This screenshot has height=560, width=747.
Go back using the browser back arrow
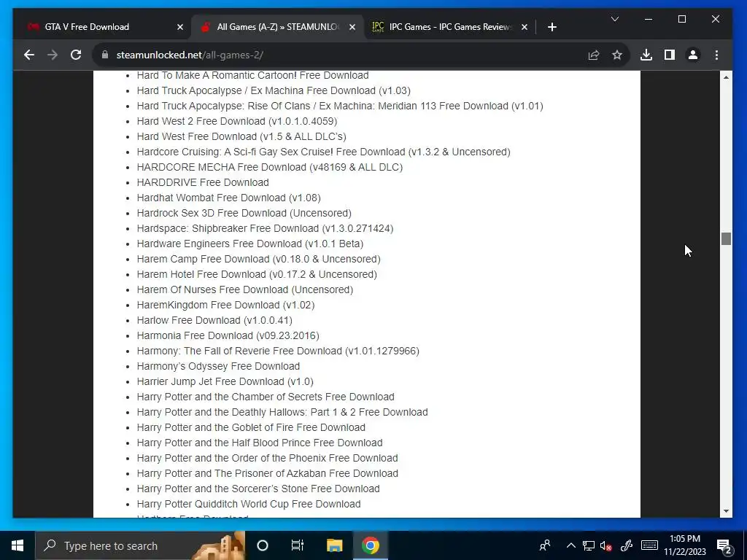click(29, 55)
